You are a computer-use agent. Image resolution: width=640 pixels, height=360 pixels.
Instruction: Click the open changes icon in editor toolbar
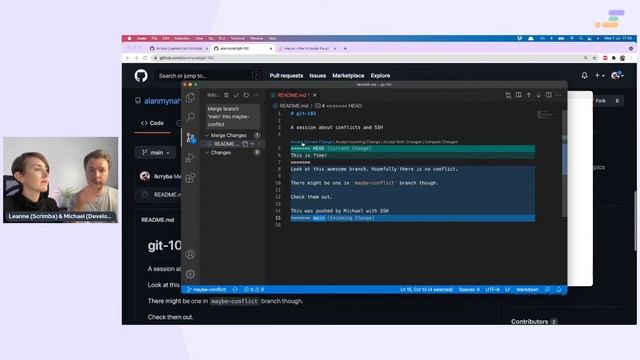coord(508,95)
